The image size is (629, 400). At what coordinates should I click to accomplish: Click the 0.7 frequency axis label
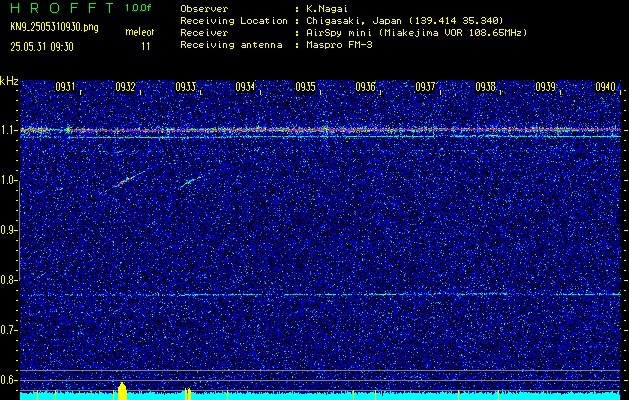click(8, 330)
